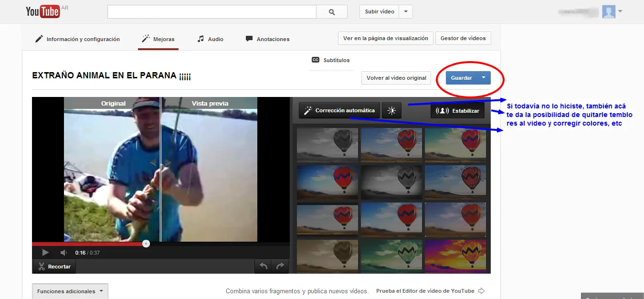The height and width of the screenshot is (299, 644).
Task: Open the Guardar dropdown arrow
Action: (484, 78)
